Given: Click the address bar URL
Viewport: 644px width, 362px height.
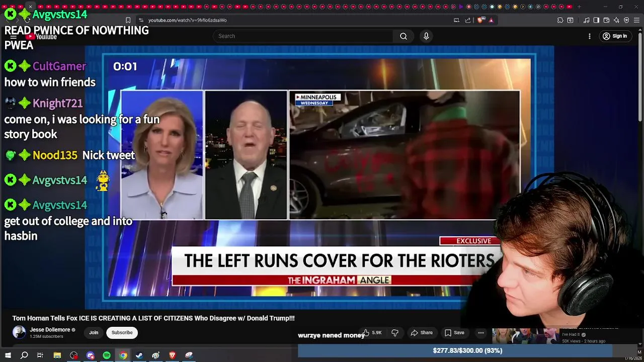Looking at the screenshot, I should tap(188, 20).
